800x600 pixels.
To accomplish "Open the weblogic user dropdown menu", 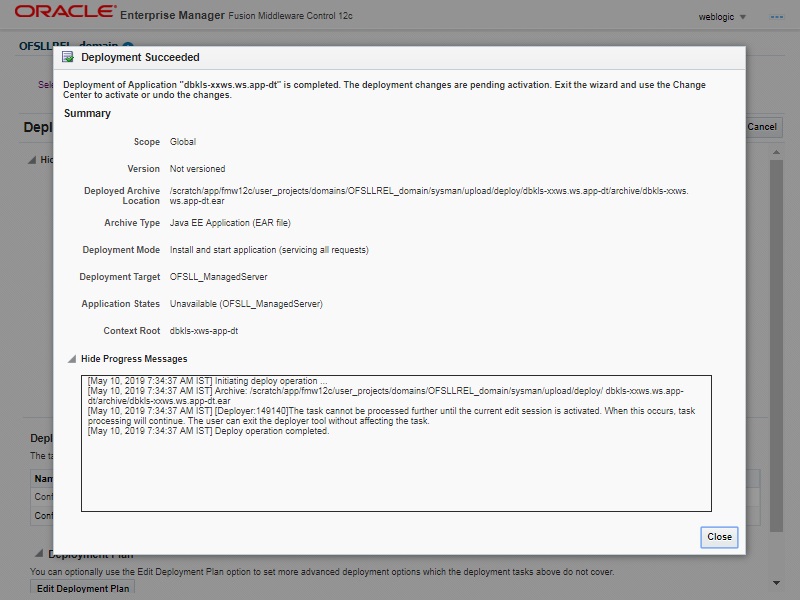I will pyautogui.click(x=722, y=17).
